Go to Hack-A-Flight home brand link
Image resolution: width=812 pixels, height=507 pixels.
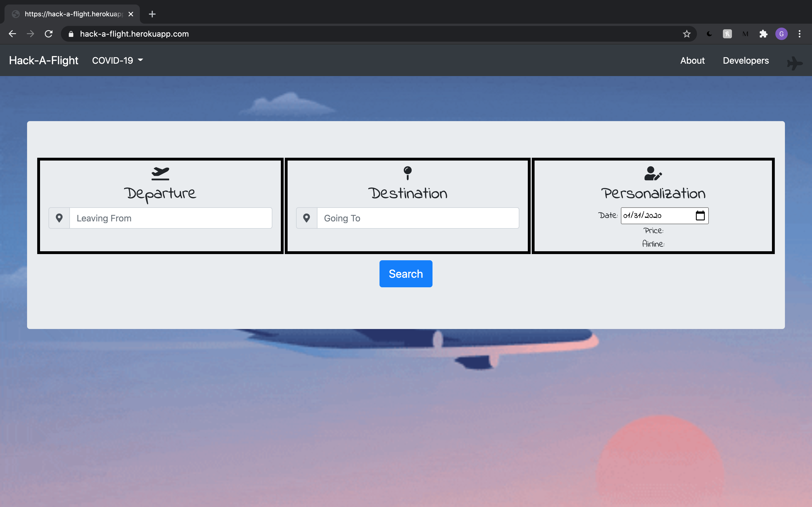click(44, 60)
